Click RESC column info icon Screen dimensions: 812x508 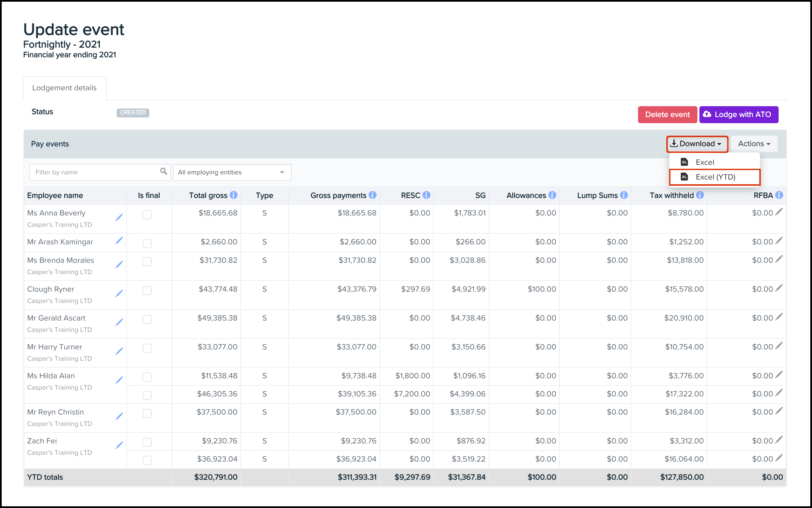click(x=426, y=195)
